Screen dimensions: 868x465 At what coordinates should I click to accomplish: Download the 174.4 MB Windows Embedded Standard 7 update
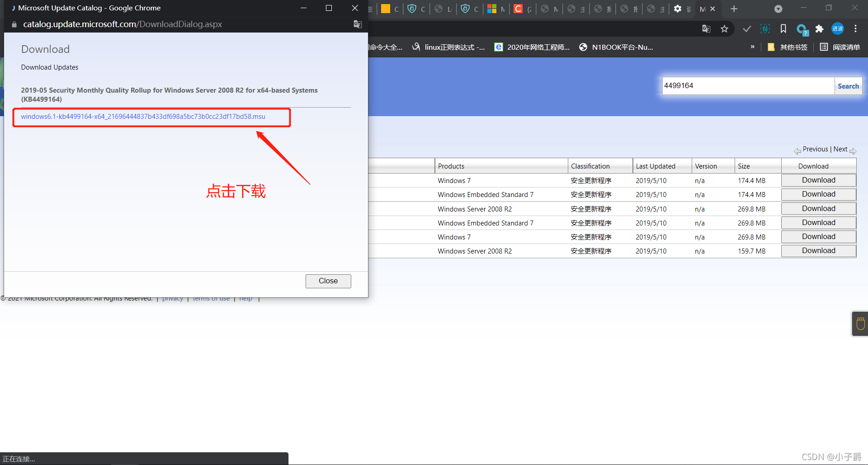coord(819,194)
